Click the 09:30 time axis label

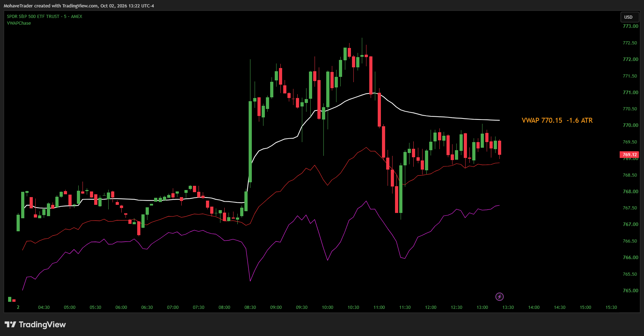[302, 307]
